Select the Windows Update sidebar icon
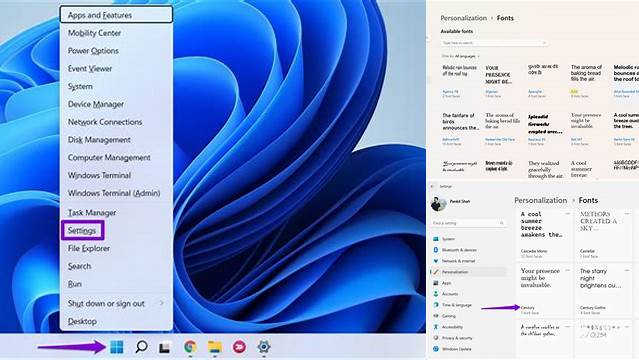This screenshot has height=360, width=639. [436, 349]
